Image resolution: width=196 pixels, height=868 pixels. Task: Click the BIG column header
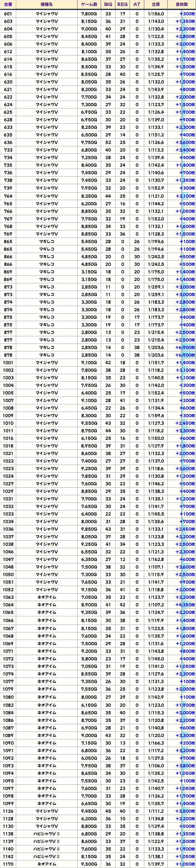pos(108,4)
